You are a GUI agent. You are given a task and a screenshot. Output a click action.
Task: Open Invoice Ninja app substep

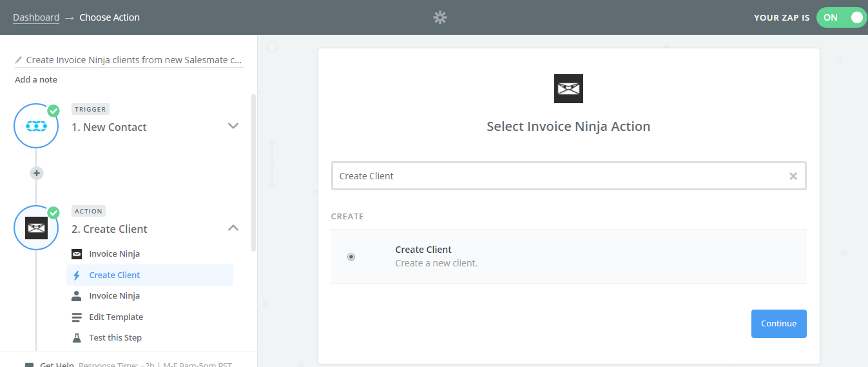pos(115,254)
